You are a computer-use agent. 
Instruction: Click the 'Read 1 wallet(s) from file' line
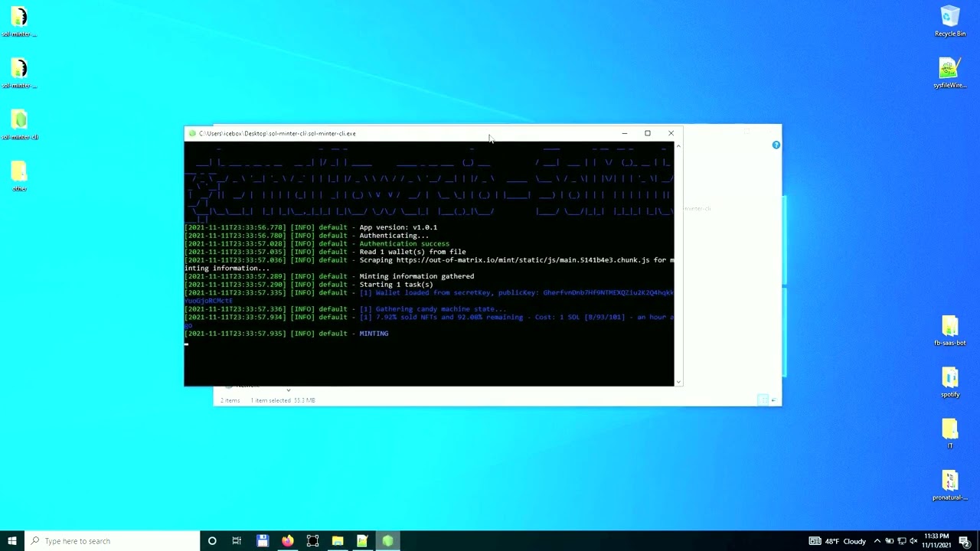412,252
